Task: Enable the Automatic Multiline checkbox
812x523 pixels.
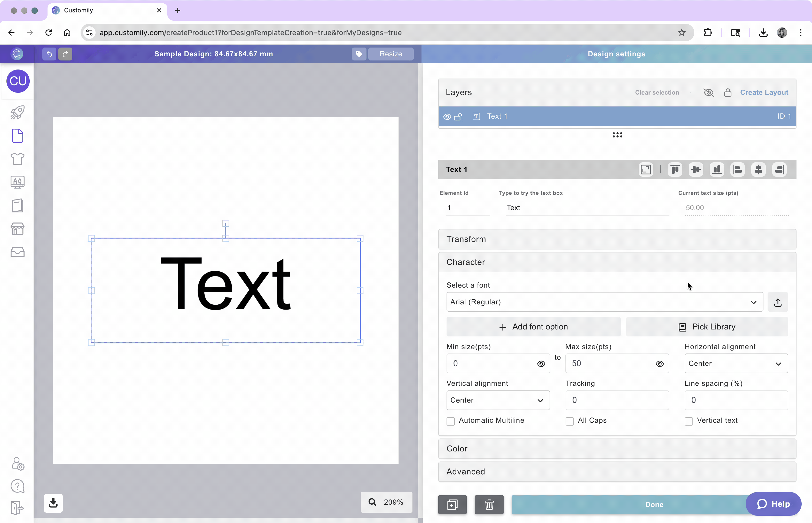Action: click(x=450, y=421)
